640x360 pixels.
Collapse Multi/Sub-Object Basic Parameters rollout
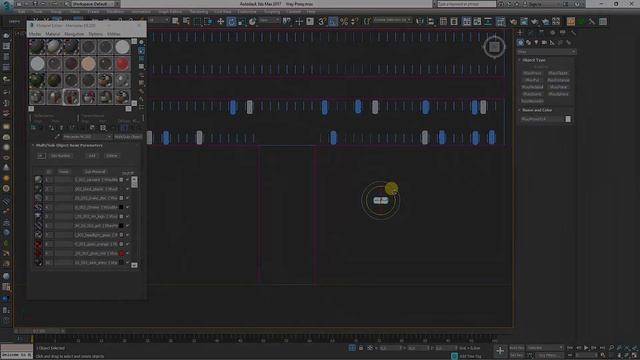[x=69, y=145]
